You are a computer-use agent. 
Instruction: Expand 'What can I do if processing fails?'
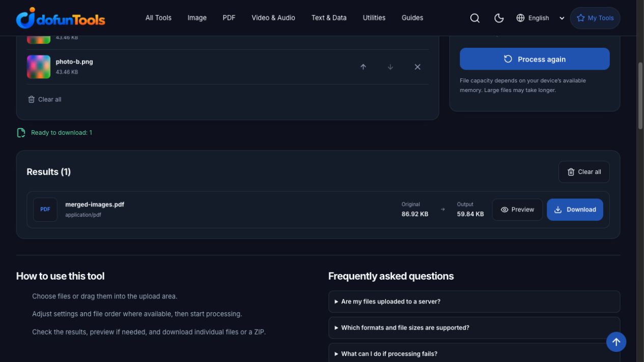click(474, 353)
